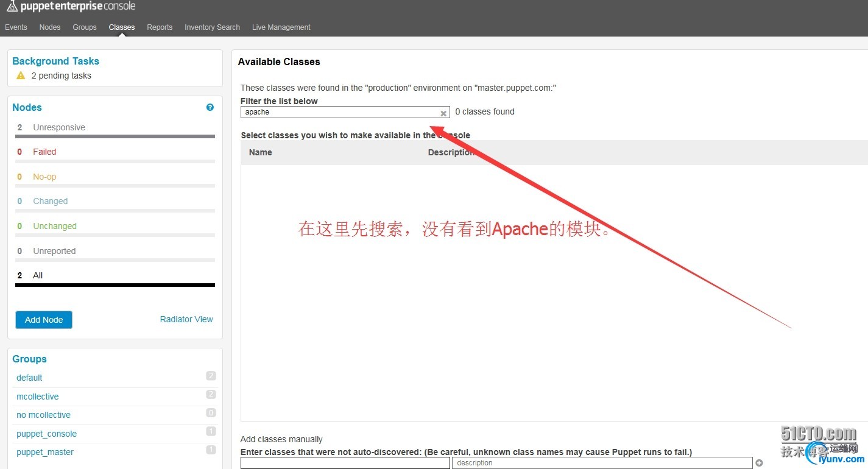This screenshot has width=868, height=469.
Task: Click the Available Classes heading
Action: click(x=279, y=62)
